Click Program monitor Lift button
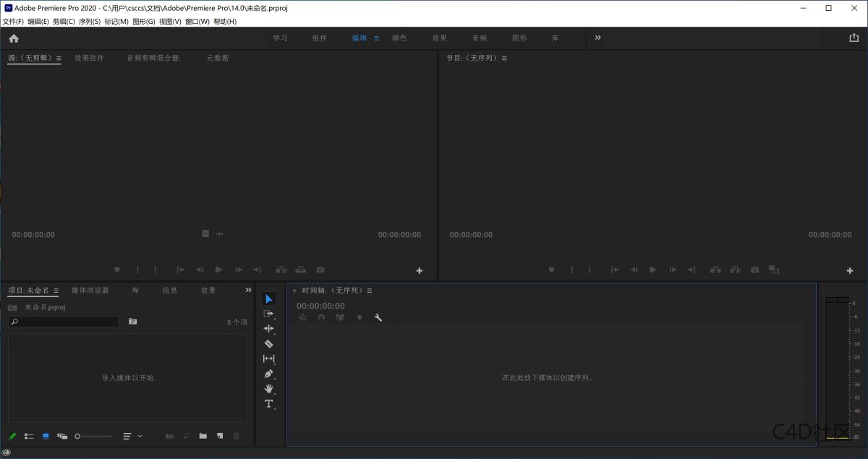868x459 pixels. pyautogui.click(x=715, y=270)
